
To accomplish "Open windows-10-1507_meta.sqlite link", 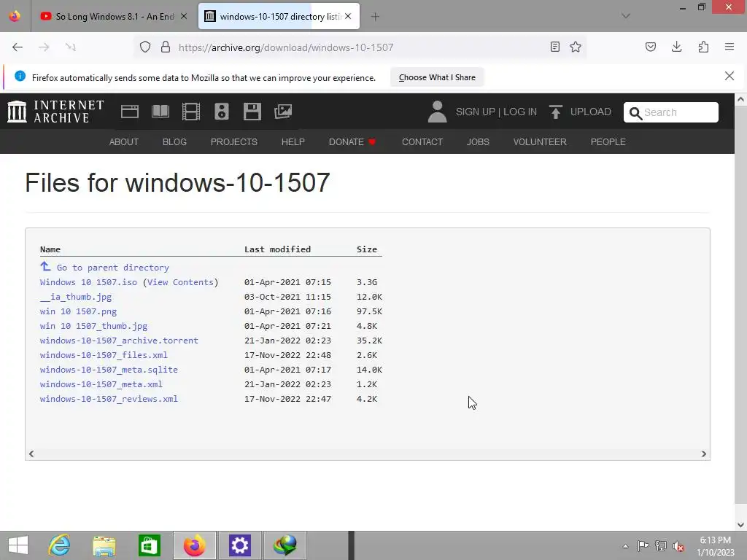I will click(109, 370).
